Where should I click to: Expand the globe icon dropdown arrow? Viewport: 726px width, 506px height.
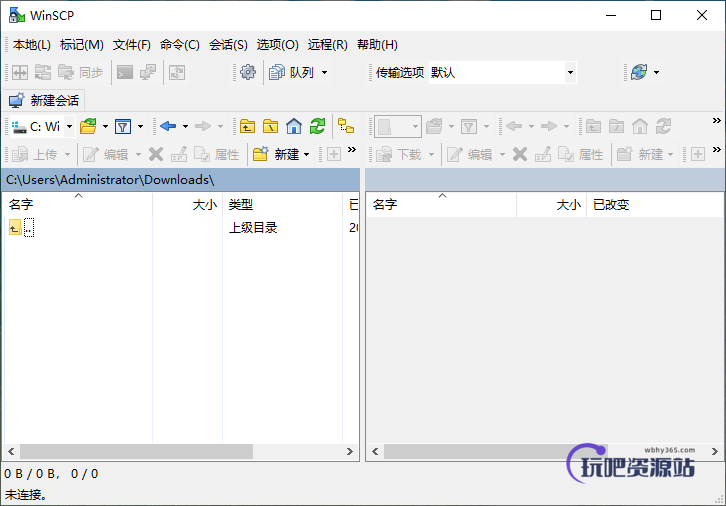(x=657, y=72)
